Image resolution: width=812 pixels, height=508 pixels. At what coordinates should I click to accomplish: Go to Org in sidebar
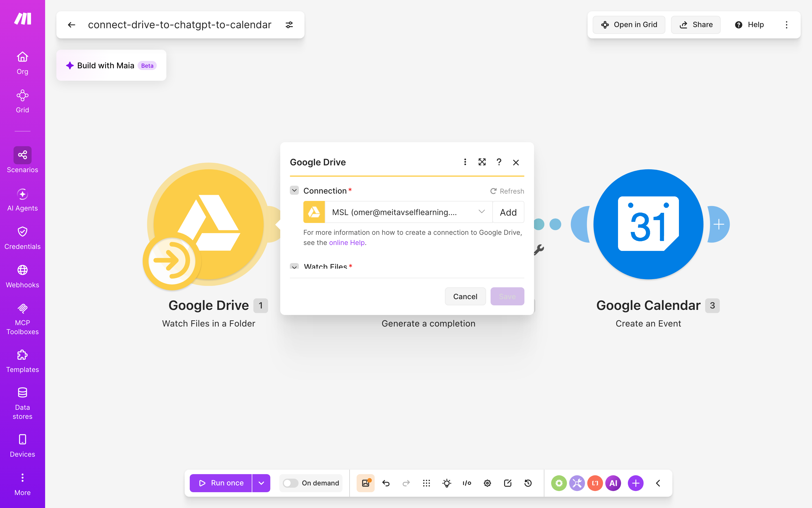pos(23,63)
